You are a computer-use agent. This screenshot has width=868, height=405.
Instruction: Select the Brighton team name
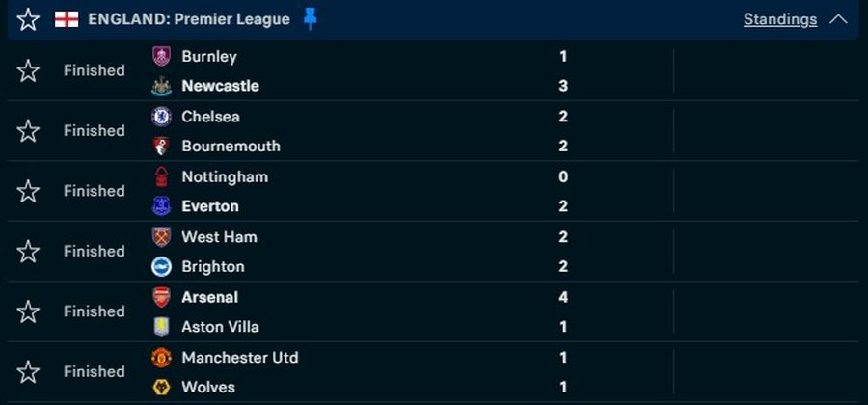(212, 267)
